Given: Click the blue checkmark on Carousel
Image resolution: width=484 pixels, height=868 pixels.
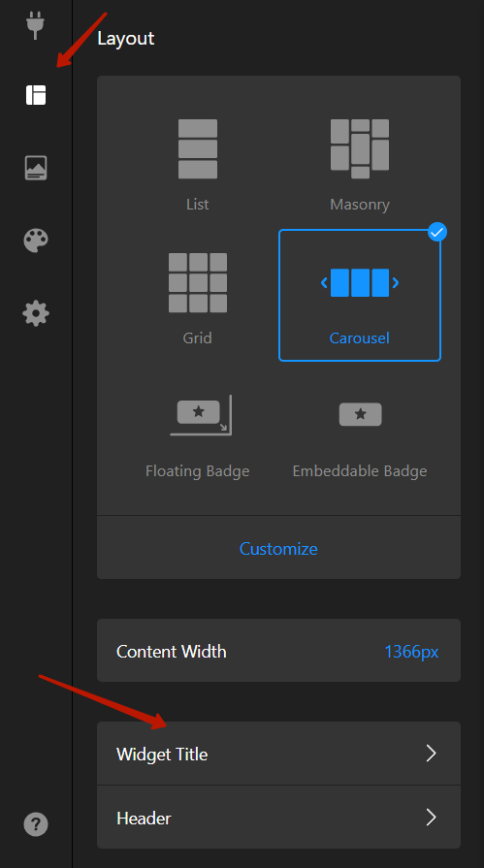Looking at the screenshot, I should click(437, 233).
